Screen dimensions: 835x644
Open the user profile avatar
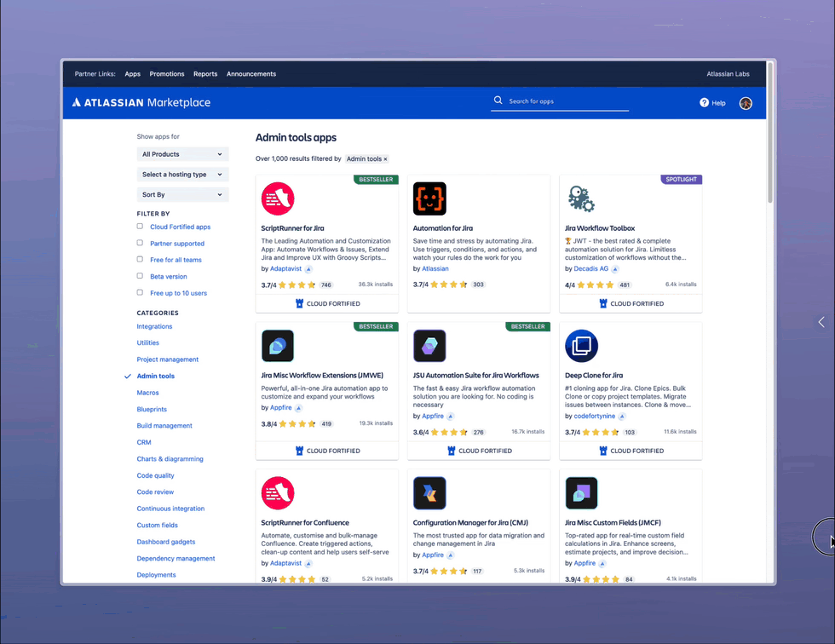(746, 103)
